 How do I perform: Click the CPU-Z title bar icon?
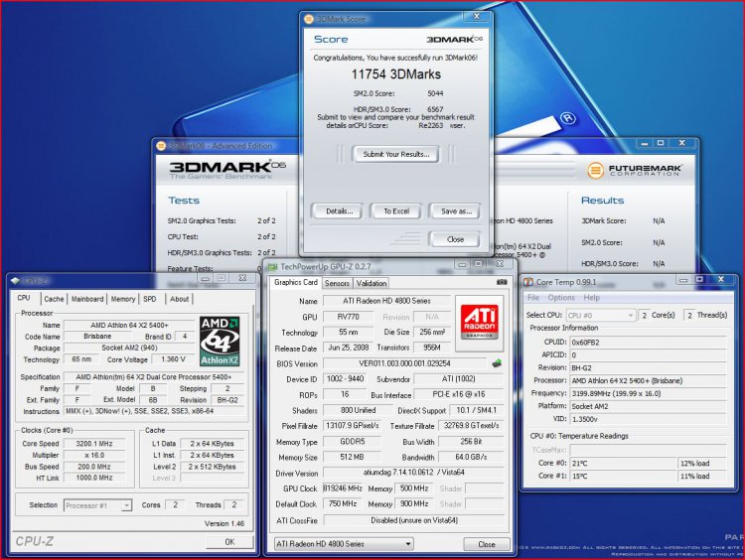click(x=15, y=280)
